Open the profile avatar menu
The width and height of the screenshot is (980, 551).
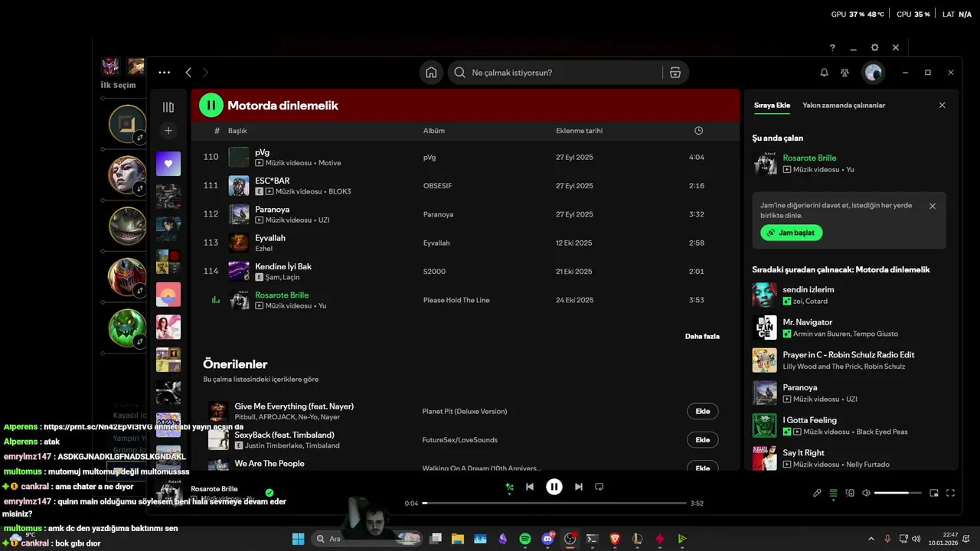point(874,73)
